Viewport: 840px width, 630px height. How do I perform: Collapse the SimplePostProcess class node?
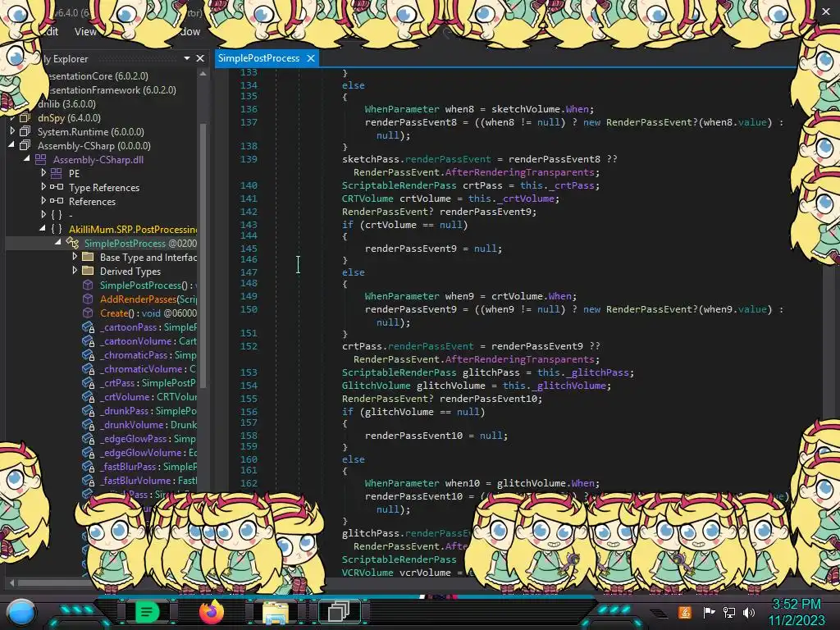pos(58,242)
